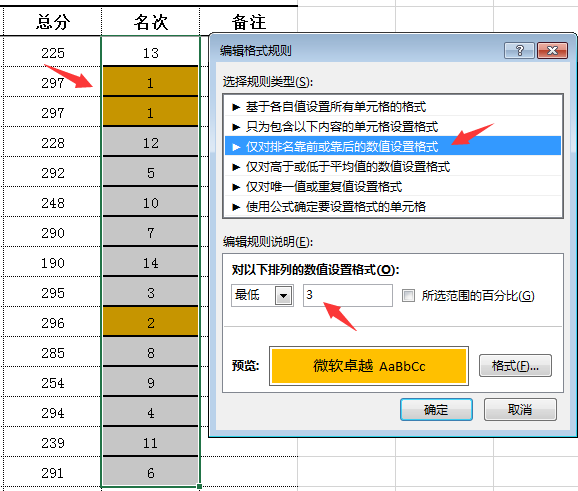Select total score cell 228
578x491 pixels.
tap(52, 142)
